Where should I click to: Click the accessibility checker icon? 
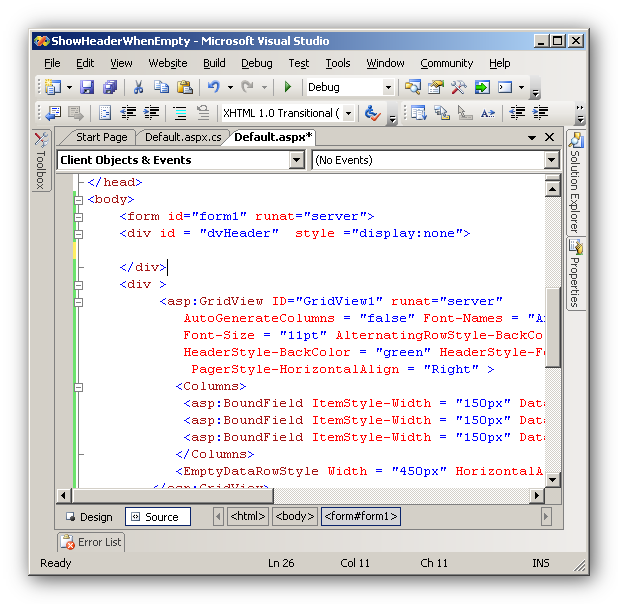[x=372, y=114]
